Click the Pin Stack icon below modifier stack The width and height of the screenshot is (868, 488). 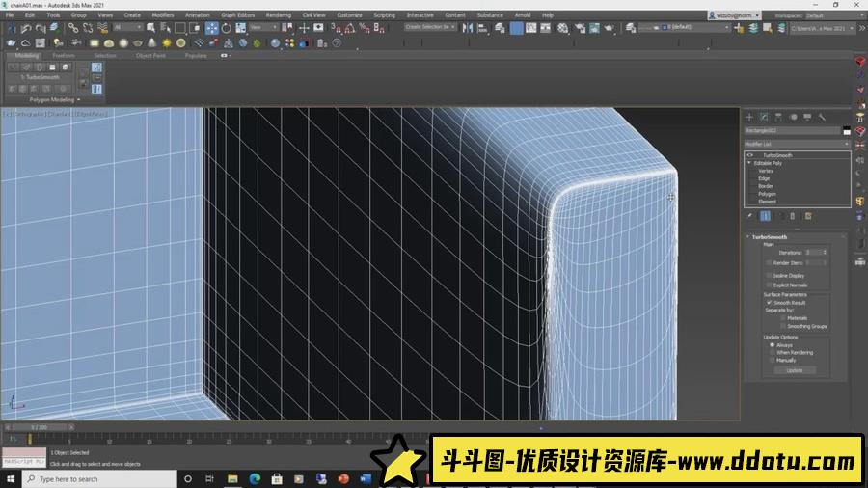pos(750,216)
